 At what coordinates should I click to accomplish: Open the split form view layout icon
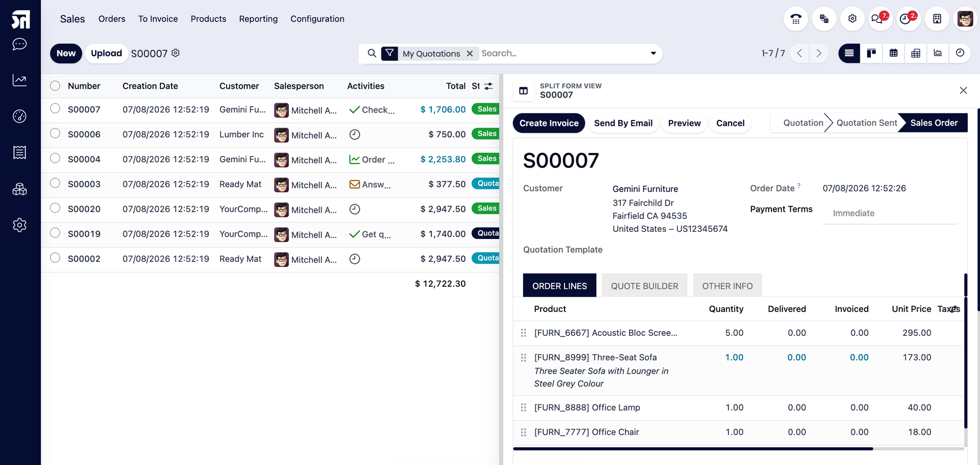pos(523,91)
